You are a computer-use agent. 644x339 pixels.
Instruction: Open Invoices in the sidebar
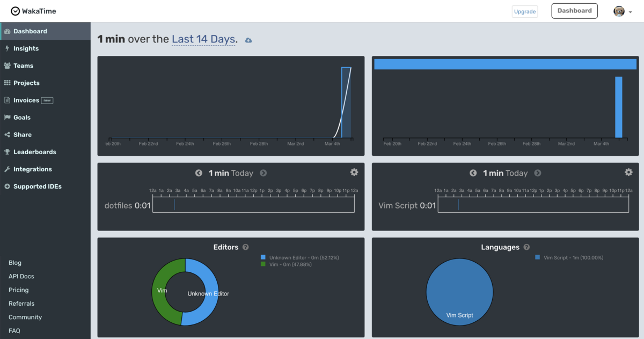[x=46, y=100]
